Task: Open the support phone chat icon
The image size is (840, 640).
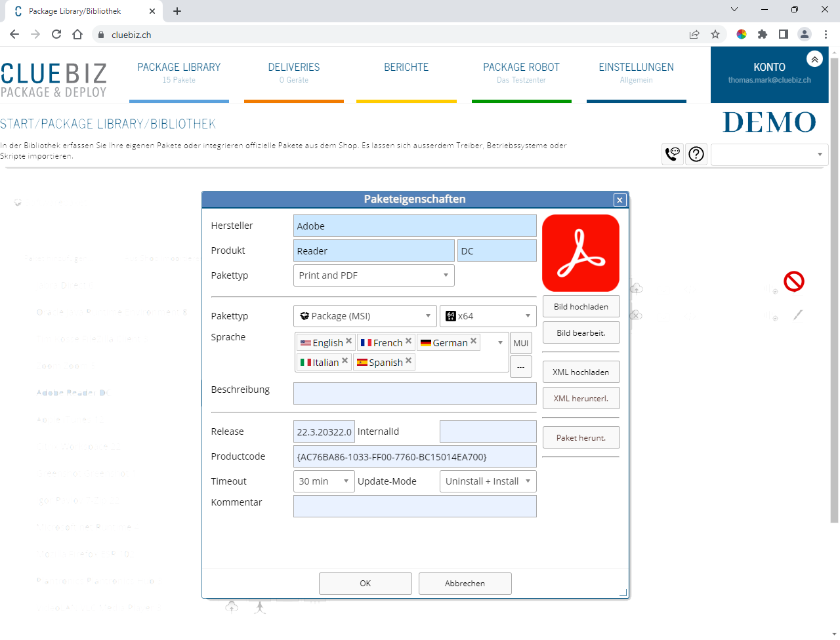Action: 673,154
